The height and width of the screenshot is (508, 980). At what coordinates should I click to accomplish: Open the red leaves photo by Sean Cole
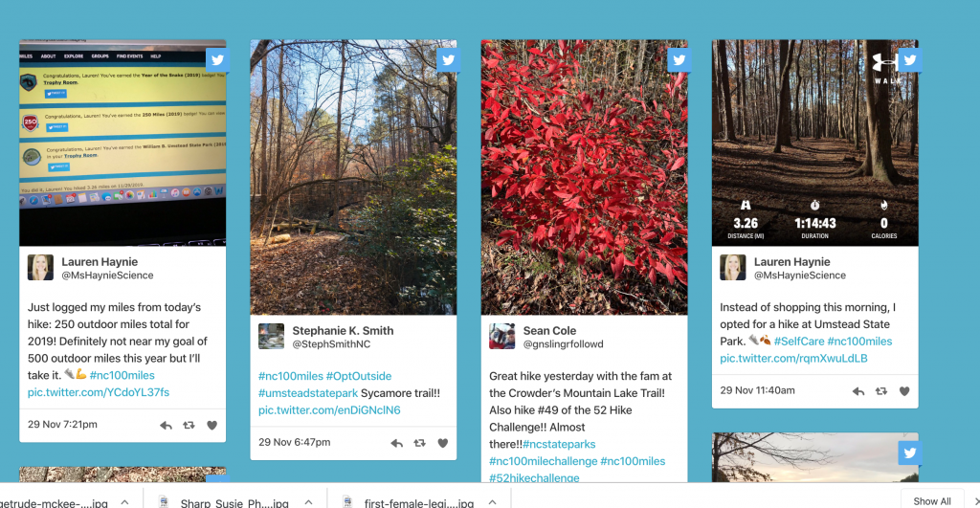(x=585, y=177)
